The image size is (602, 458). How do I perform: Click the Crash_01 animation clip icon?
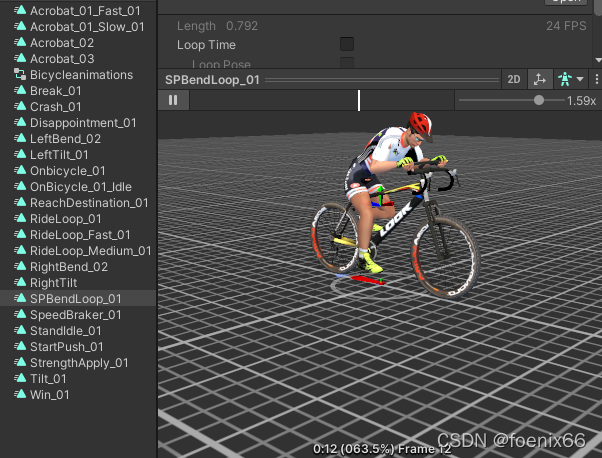[20, 106]
